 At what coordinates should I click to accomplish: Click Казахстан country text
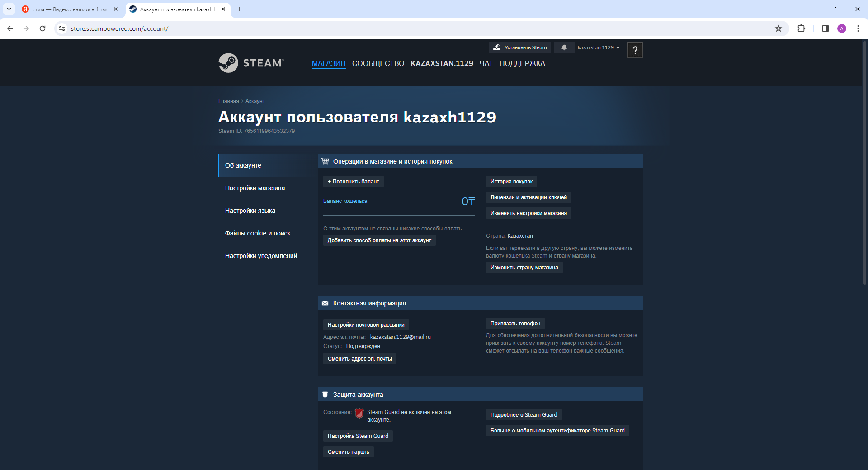click(520, 236)
